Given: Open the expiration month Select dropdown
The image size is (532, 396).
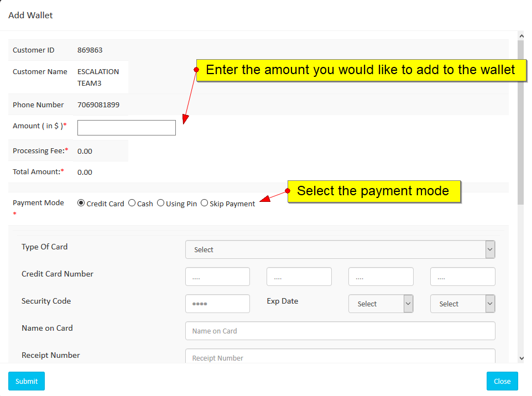Looking at the screenshot, I should pos(380,304).
